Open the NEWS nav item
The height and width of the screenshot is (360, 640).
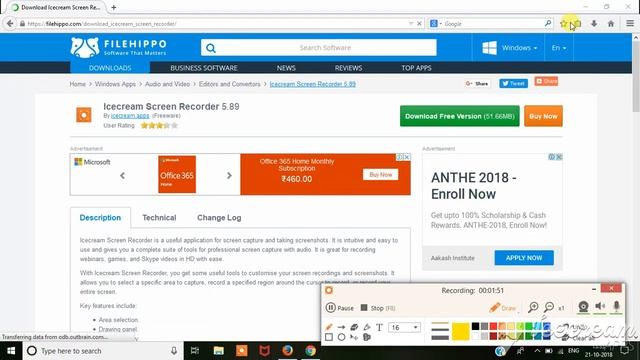click(286, 68)
